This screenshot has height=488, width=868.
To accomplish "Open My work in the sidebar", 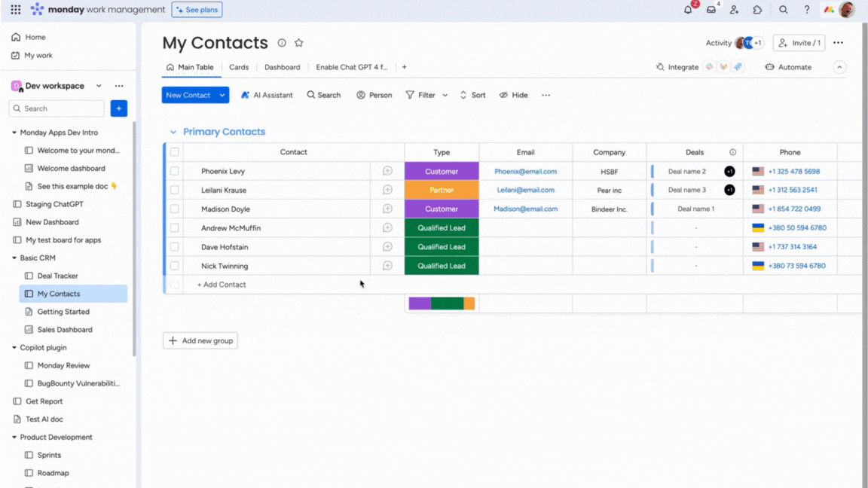I will (x=32, y=55).
